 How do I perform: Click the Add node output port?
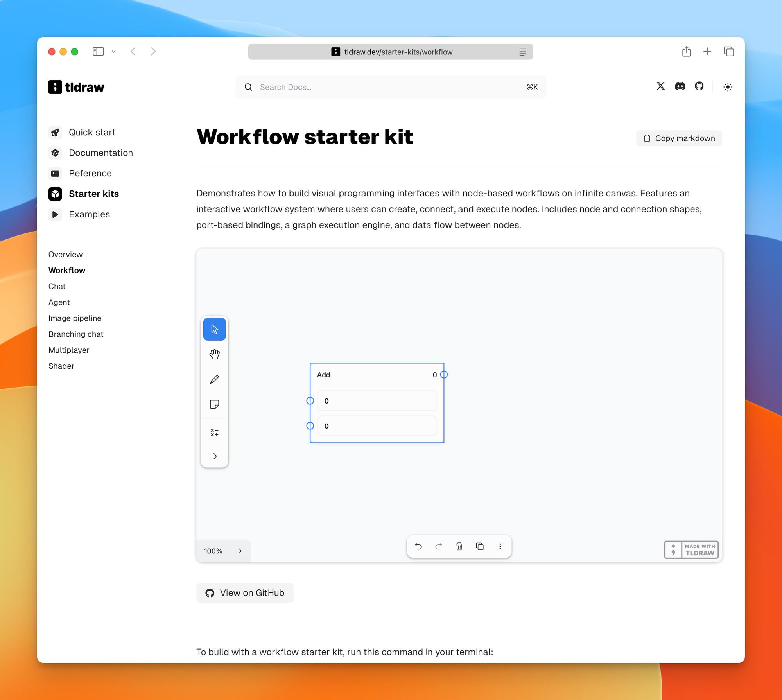pos(444,375)
